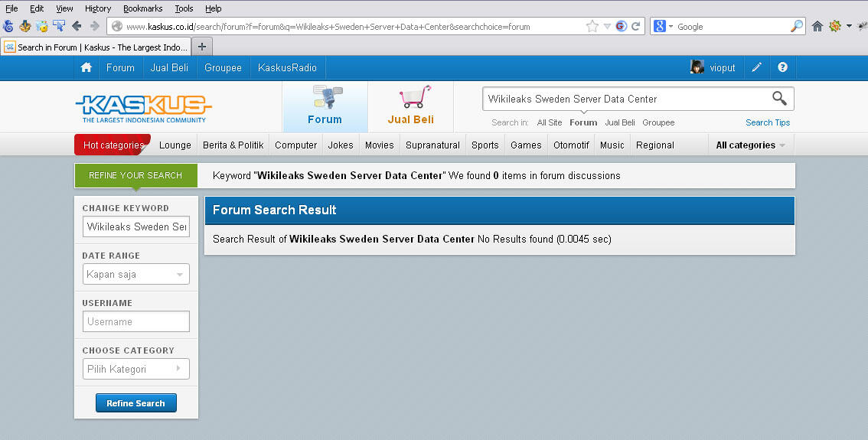Go back using the browser back arrow
Image resolution: width=868 pixels, height=440 pixels.
pos(77,26)
